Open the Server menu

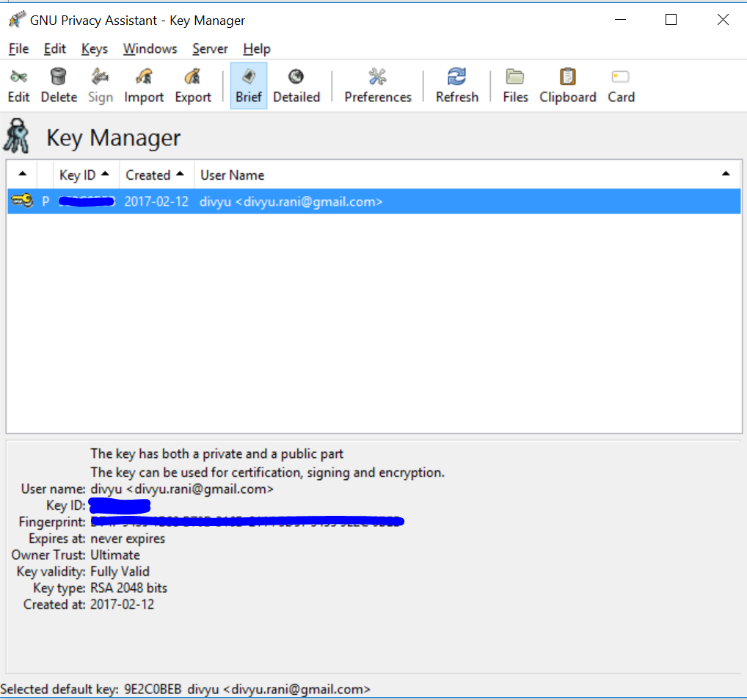[x=210, y=48]
